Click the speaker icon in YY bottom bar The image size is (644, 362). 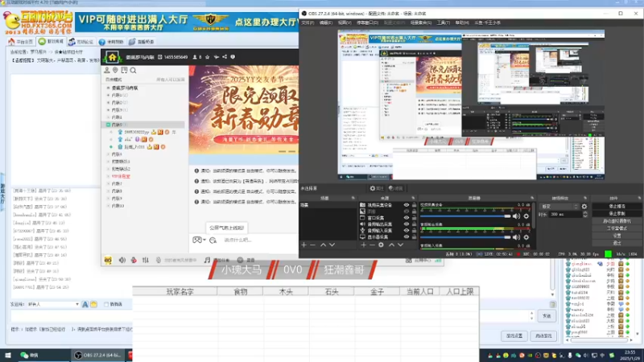point(122,260)
